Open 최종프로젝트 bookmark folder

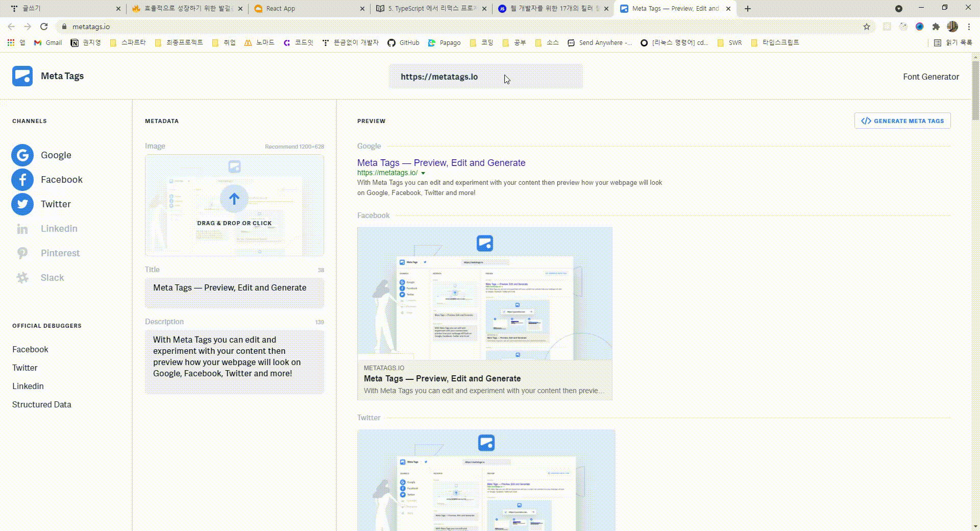(x=179, y=43)
